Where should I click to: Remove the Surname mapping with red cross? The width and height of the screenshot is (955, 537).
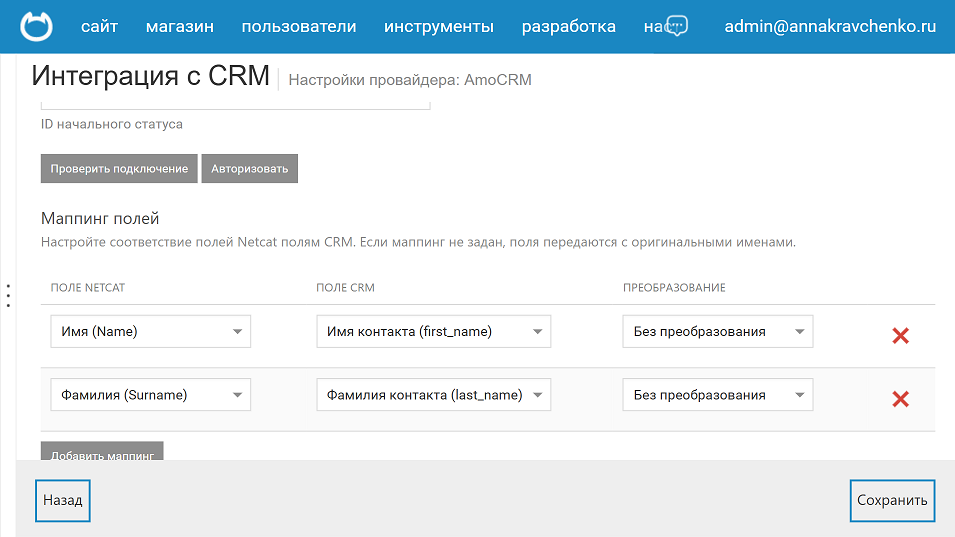click(900, 399)
